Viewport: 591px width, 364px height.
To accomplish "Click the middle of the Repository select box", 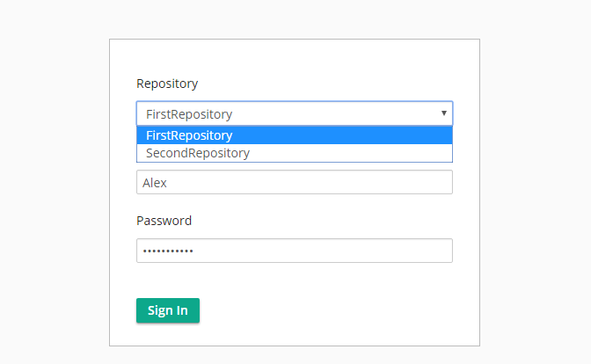I will tap(295, 113).
